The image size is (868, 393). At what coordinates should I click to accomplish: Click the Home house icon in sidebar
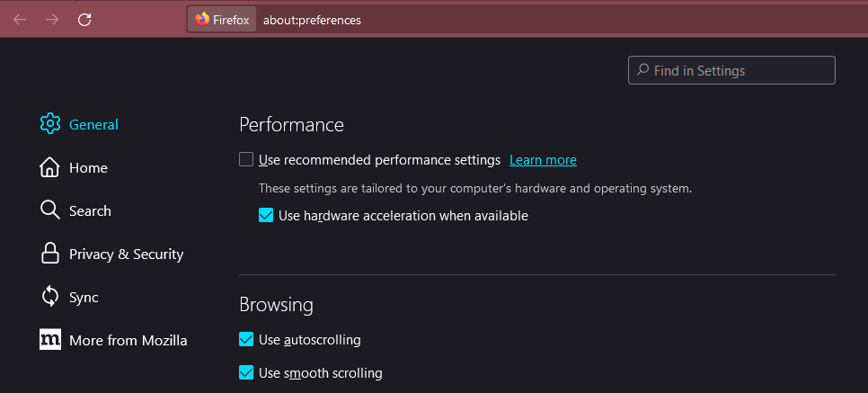(x=50, y=167)
